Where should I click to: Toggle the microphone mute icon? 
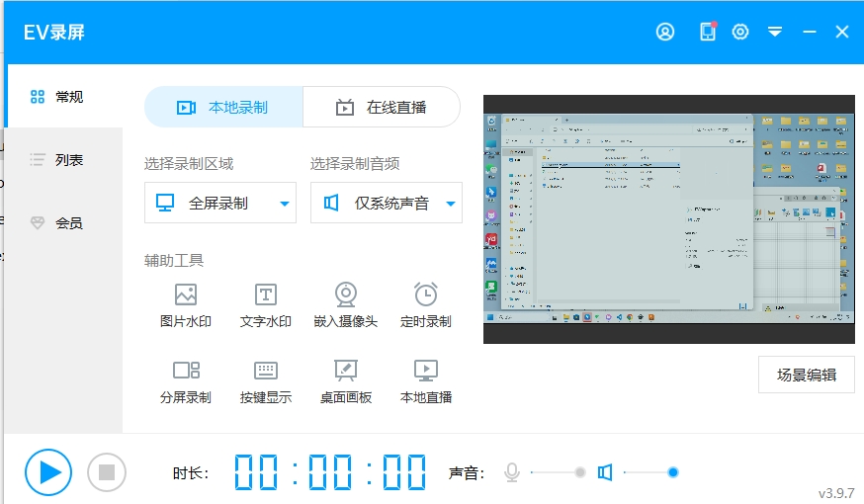tap(512, 472)
